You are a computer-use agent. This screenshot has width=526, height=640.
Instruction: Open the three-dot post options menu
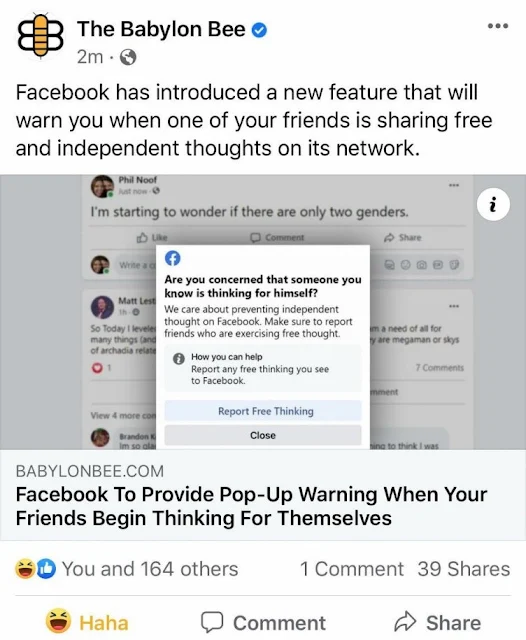point(498,26)
